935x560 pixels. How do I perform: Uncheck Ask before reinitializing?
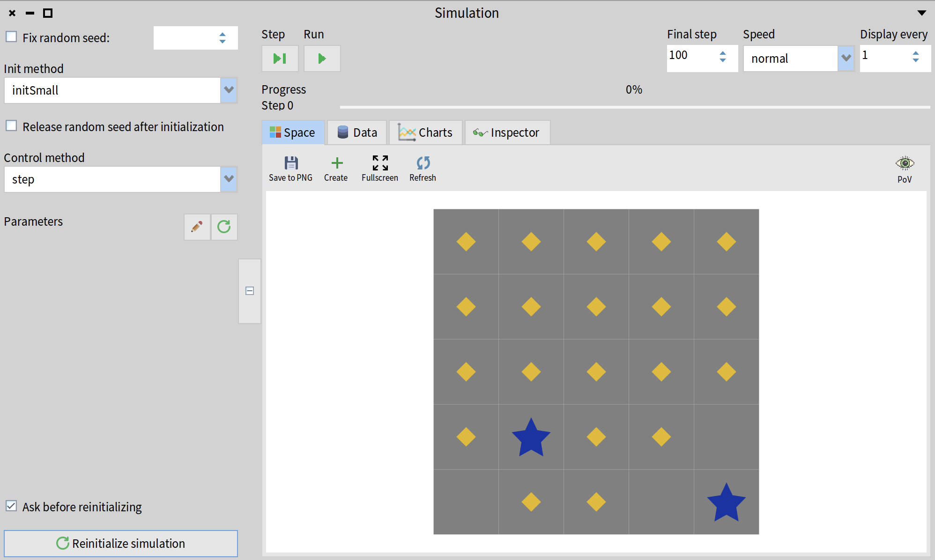(12, 506)
